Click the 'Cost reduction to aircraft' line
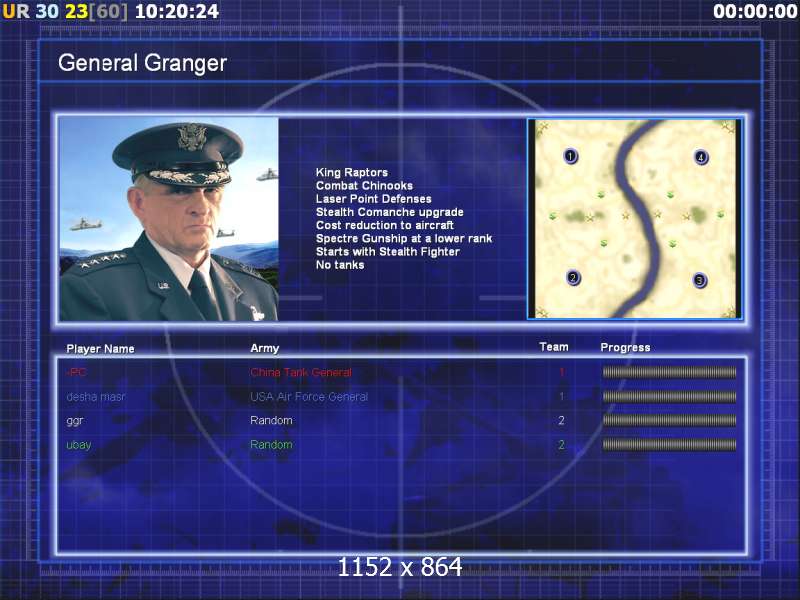This screenshot has height=600, width=800. point(385,226)
